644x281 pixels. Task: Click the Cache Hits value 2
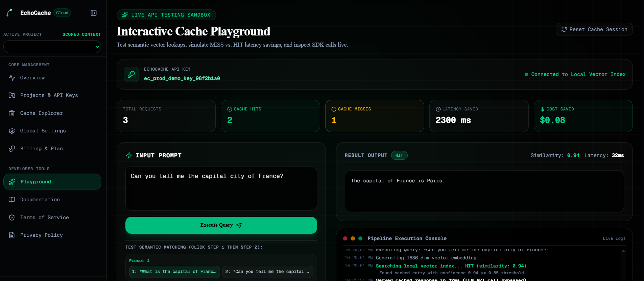pos(230,120)
